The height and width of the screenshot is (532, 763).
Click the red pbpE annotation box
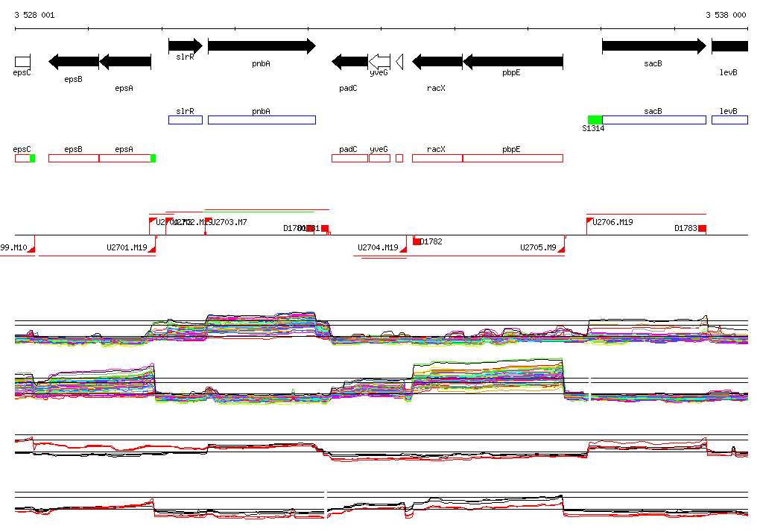click(x=513, y=158)
